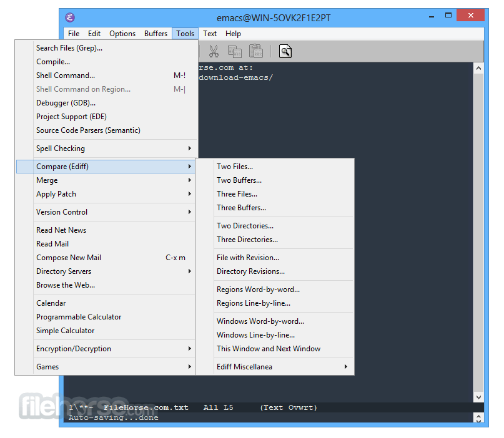The width and height of the screenshot is (504, 438).
Task: Expand the Games submenu
Action: [x=106, y=367]
